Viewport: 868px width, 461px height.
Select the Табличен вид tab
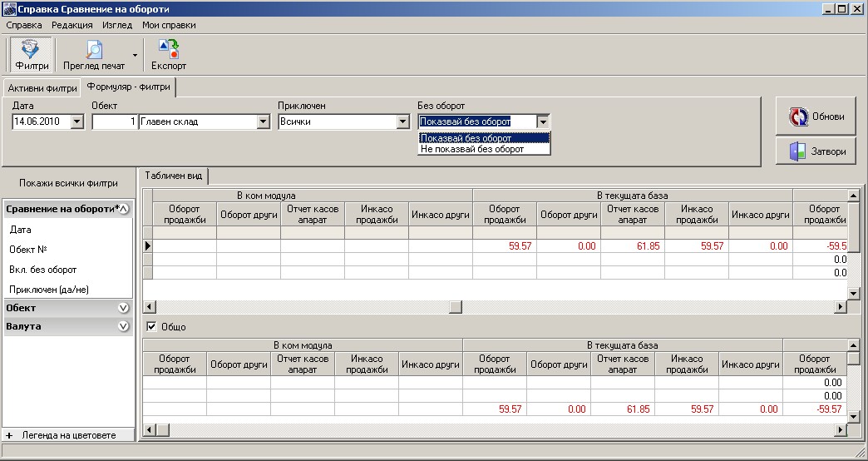click(x=173, y=176)
